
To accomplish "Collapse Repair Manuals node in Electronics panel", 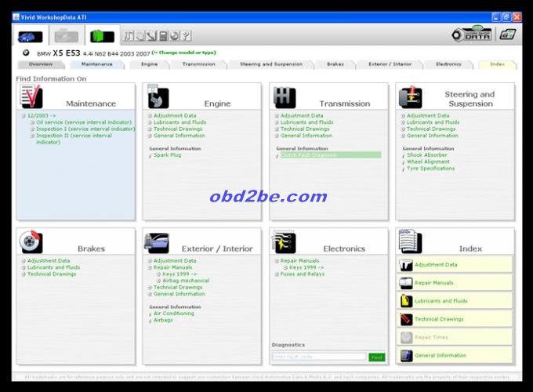I will click(x=277, y=261).
